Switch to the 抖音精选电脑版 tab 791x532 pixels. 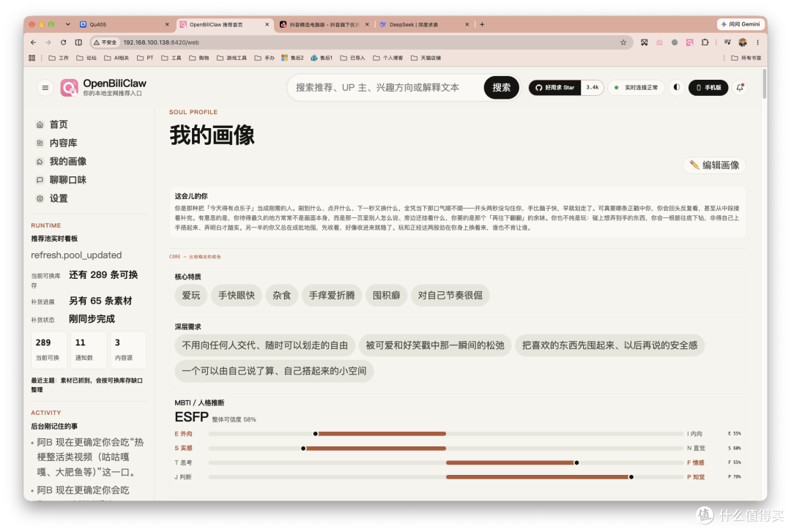pos(324,24)
